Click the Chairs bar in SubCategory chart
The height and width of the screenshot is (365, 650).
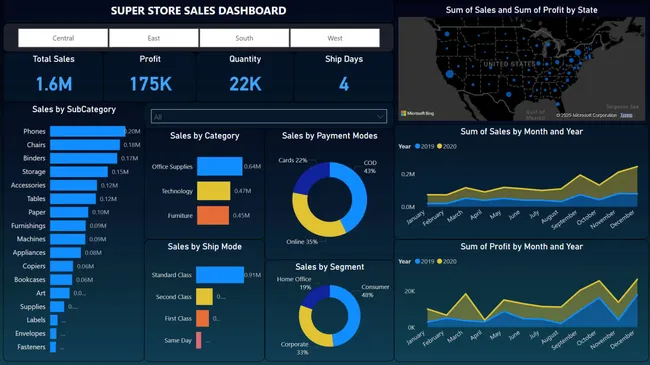[x=85, y=145]
